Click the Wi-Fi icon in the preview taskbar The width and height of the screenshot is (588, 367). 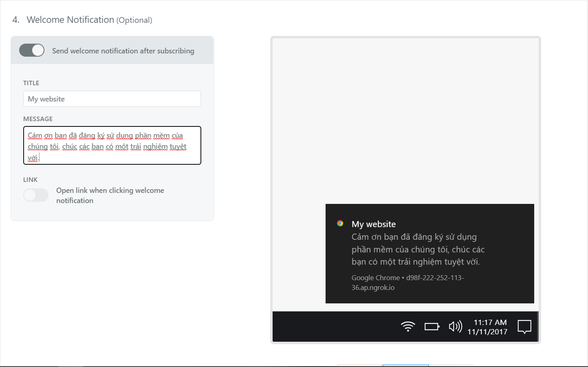click(408, 326)
